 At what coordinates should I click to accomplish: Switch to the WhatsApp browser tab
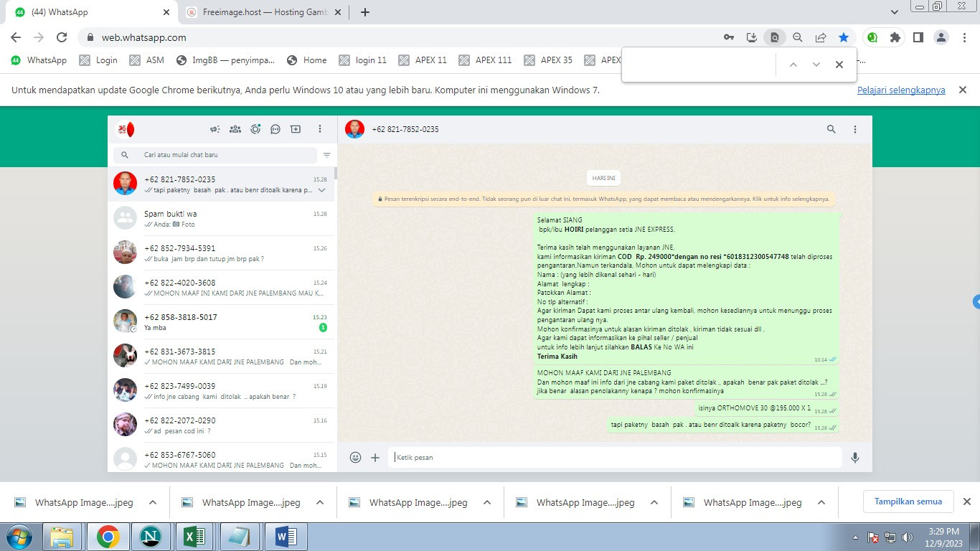pos(91,12)
